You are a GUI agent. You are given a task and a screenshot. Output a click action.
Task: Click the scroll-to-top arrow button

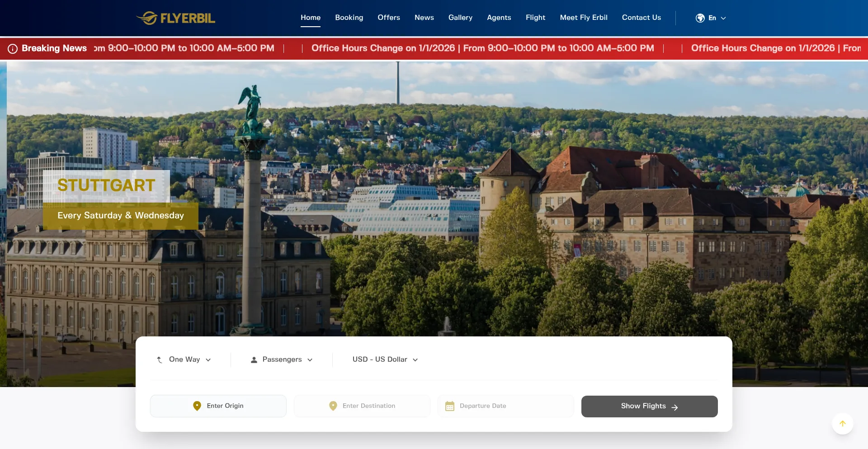click(x=842, y=424)
